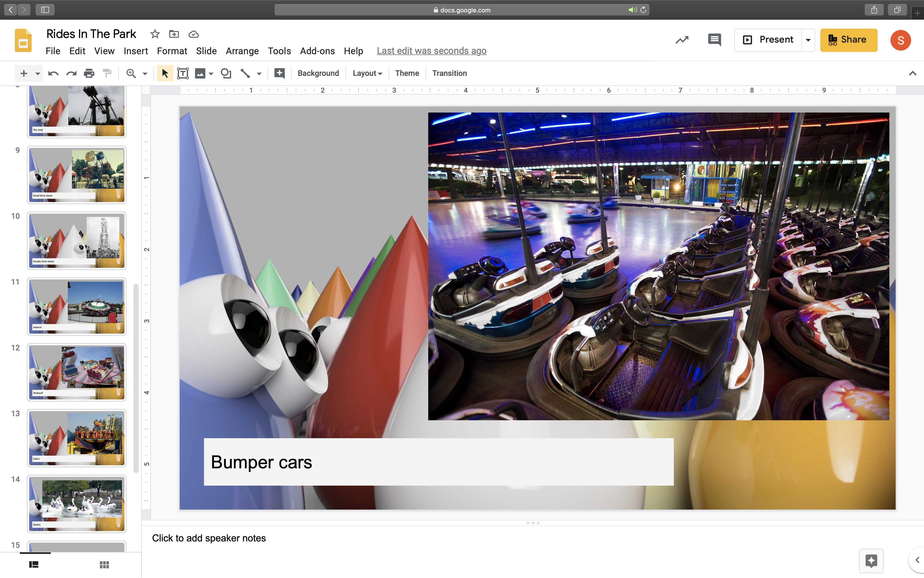Open the Layout dropdown
Image resolution: width=924 pixels, height=578 pixels.
(x=367, y=73)
